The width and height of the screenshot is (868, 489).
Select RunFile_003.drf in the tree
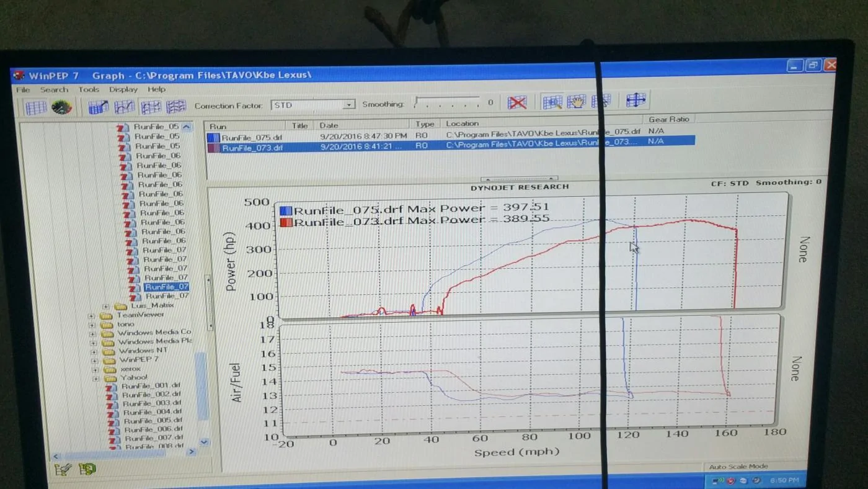[152, 403]
